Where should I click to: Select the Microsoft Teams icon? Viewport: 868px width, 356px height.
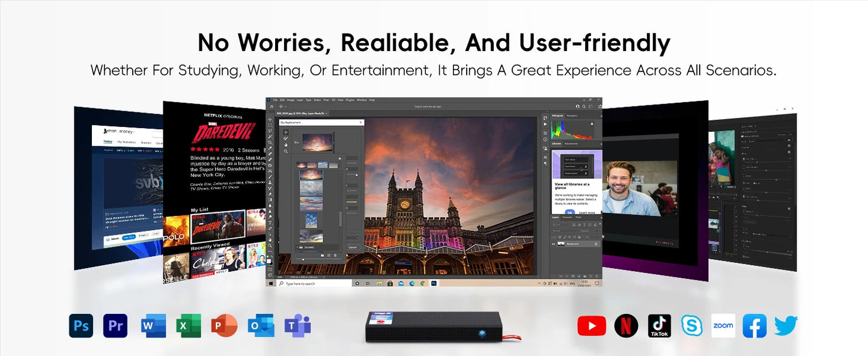[297, 325]
